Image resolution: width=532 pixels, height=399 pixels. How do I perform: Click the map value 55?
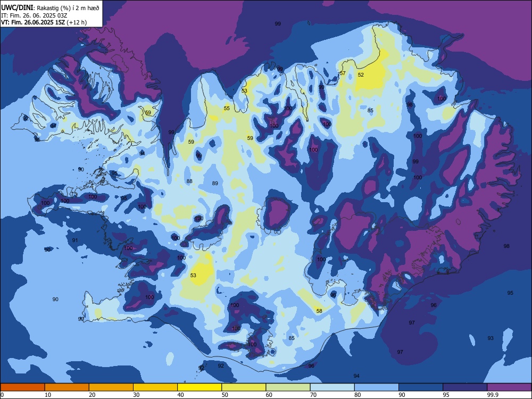tap(227, 108)
